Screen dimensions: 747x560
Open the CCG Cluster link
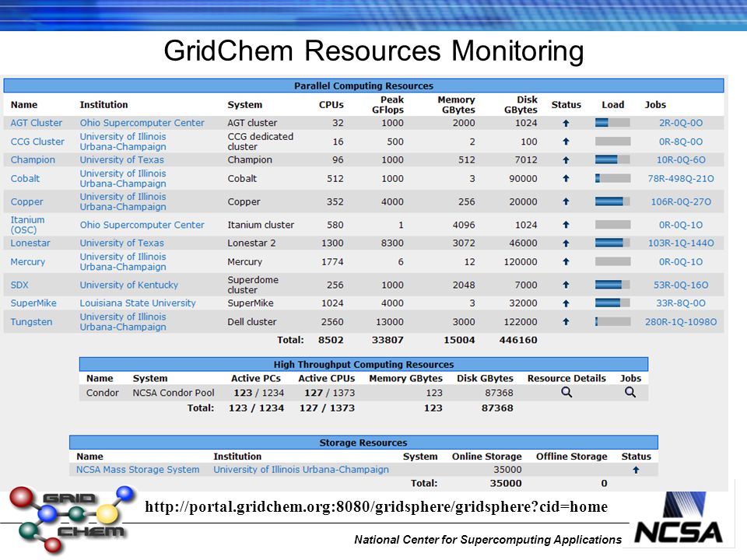click(x=37, y=142)
